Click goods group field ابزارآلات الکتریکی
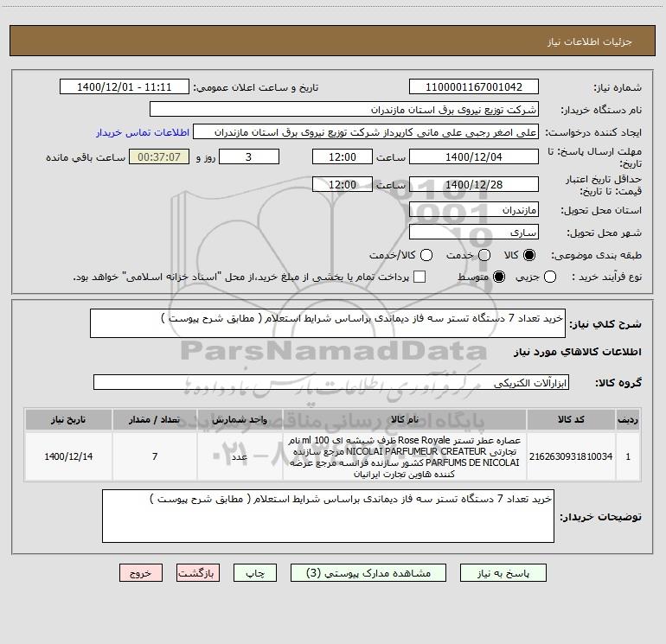The height and width of the screenshot is (644, 666). pyautogui.click(x=331, y=382)
